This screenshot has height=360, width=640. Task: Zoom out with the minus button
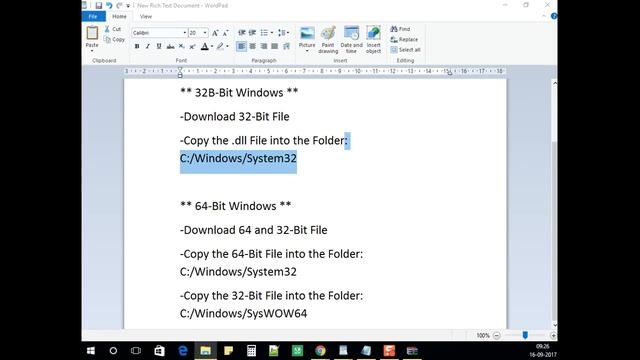tap(497, 336)
